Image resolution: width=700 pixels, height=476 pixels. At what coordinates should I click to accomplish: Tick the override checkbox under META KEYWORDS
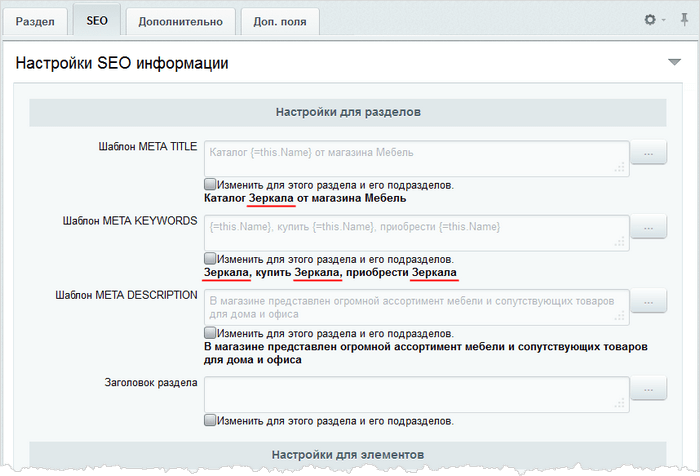click(x=210, y=259)
